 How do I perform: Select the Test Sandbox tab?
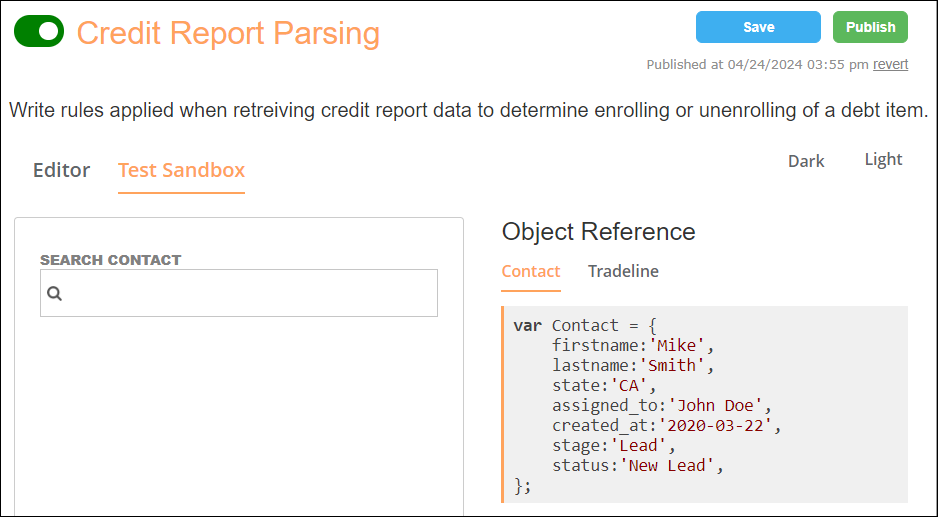click(x=181, y=170)
